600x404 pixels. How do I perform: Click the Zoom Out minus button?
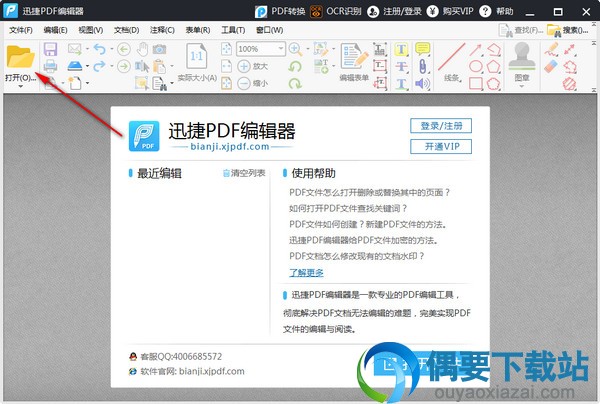coord(244,83)
